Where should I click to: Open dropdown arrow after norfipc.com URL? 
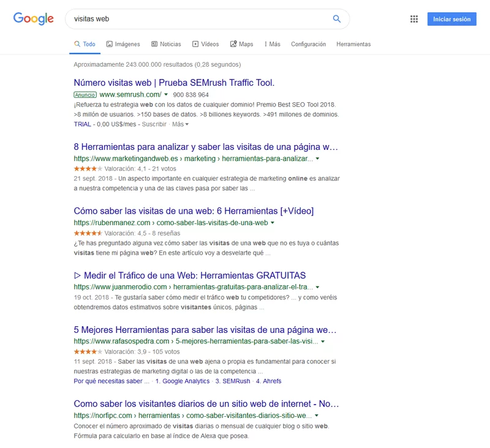pos(317,416)
